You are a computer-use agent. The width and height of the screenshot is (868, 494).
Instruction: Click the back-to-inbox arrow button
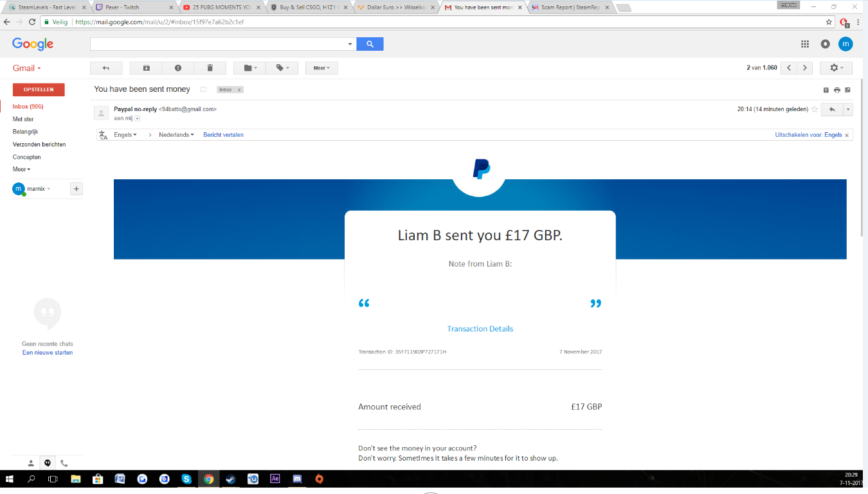pos(106,68)
